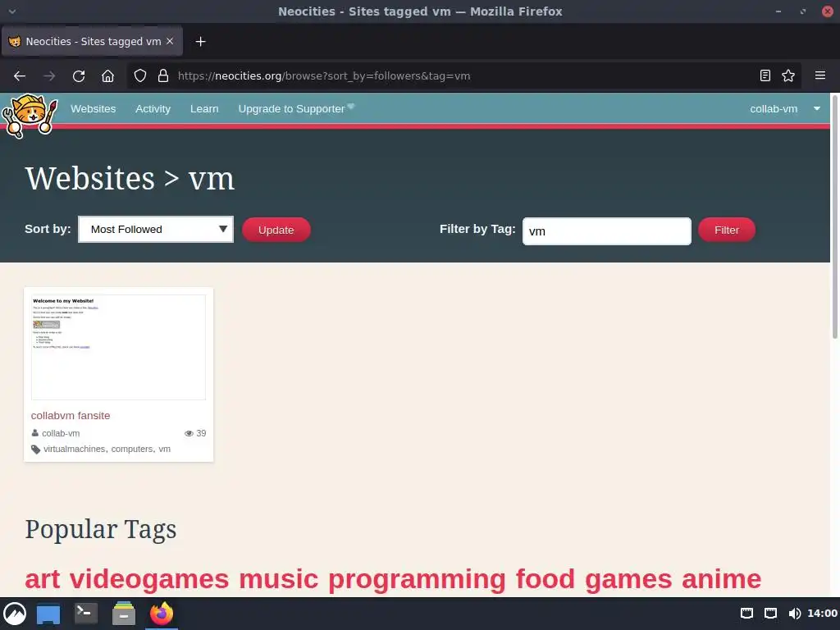Click the virtualmachines tag link

(75, 449)
